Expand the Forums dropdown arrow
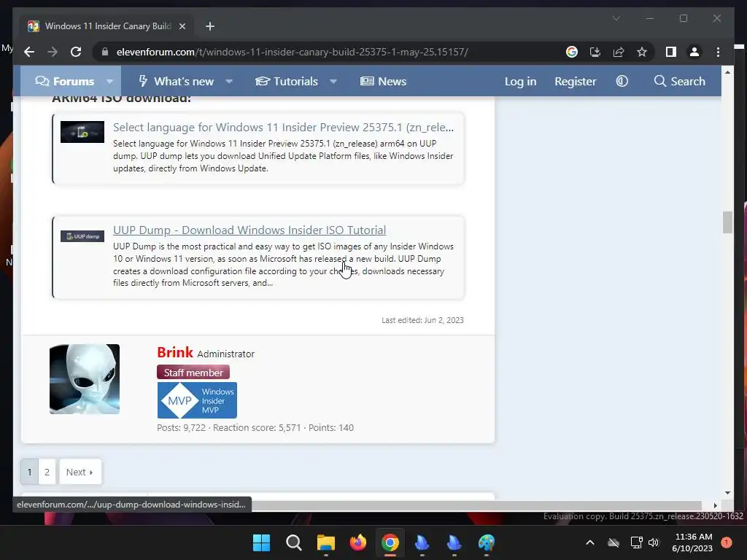Viewport: 747px width, 560px height. coord(109,82)
